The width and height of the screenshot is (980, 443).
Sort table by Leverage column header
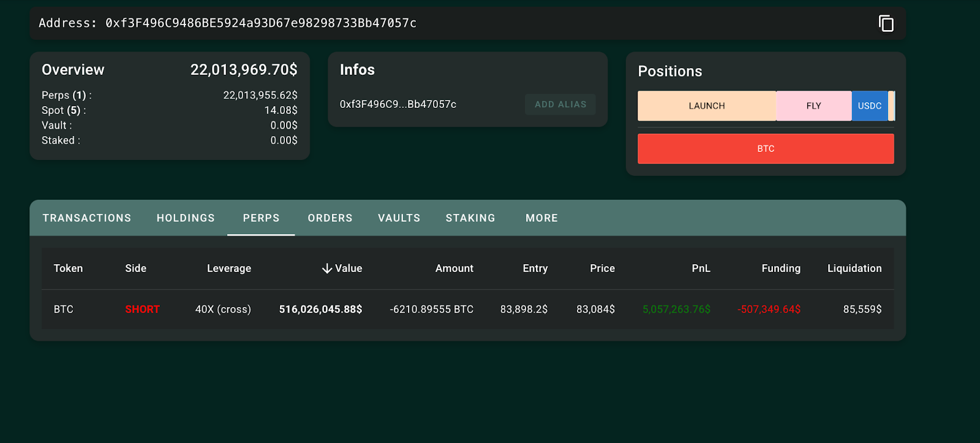click(228, 268)
